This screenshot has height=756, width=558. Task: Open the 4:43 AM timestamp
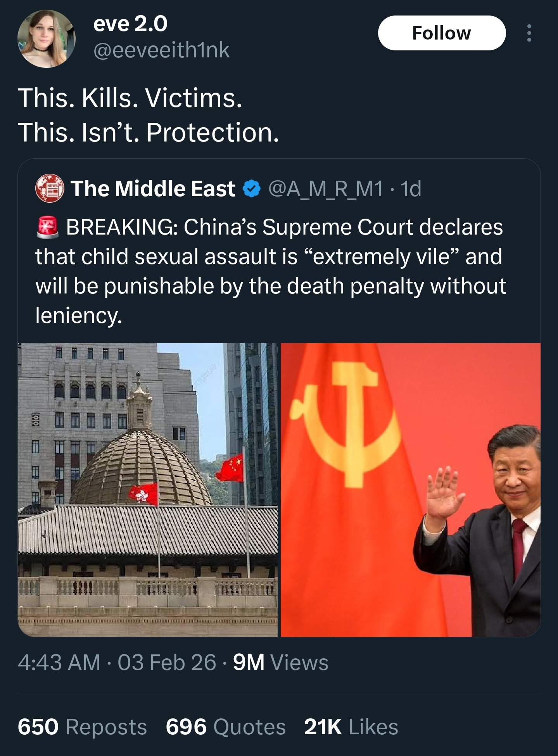point(59,662)
